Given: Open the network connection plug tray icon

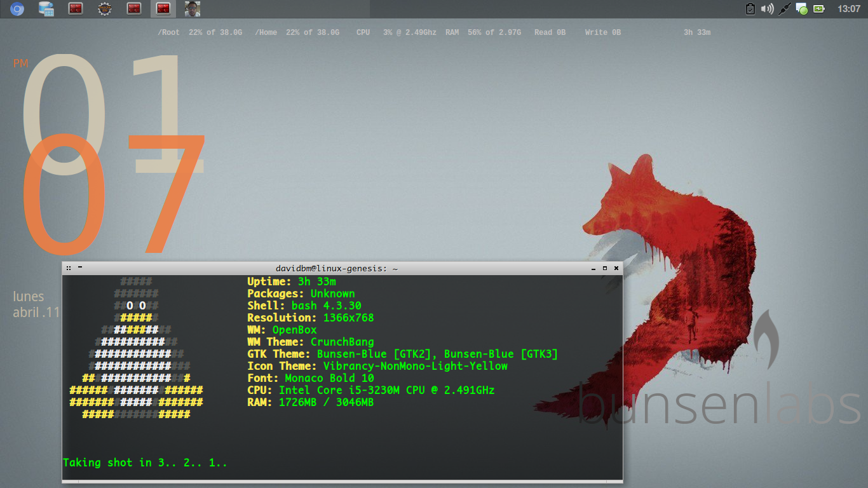Looking at the screenshot, I should pos(785,9).
